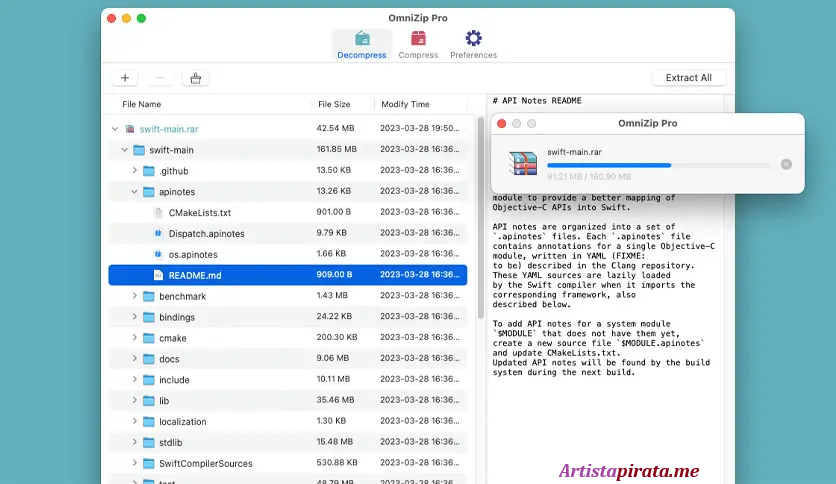Click the Dispatch.apinotes file icon
Viewport: 836px width, 484px height.
158,233
